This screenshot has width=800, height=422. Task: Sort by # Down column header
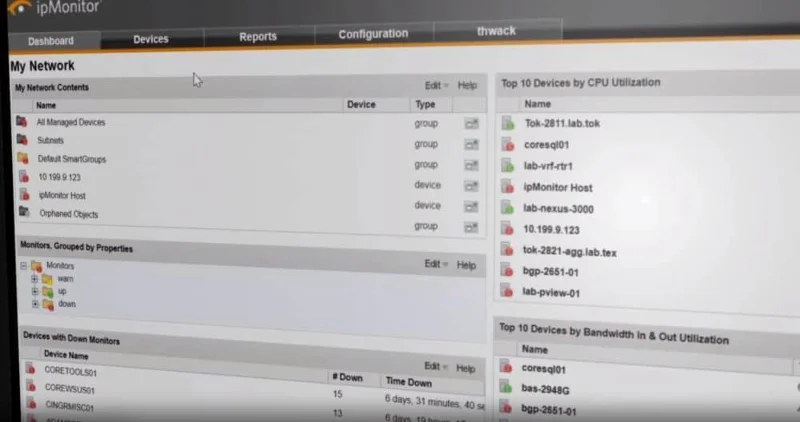347,378
